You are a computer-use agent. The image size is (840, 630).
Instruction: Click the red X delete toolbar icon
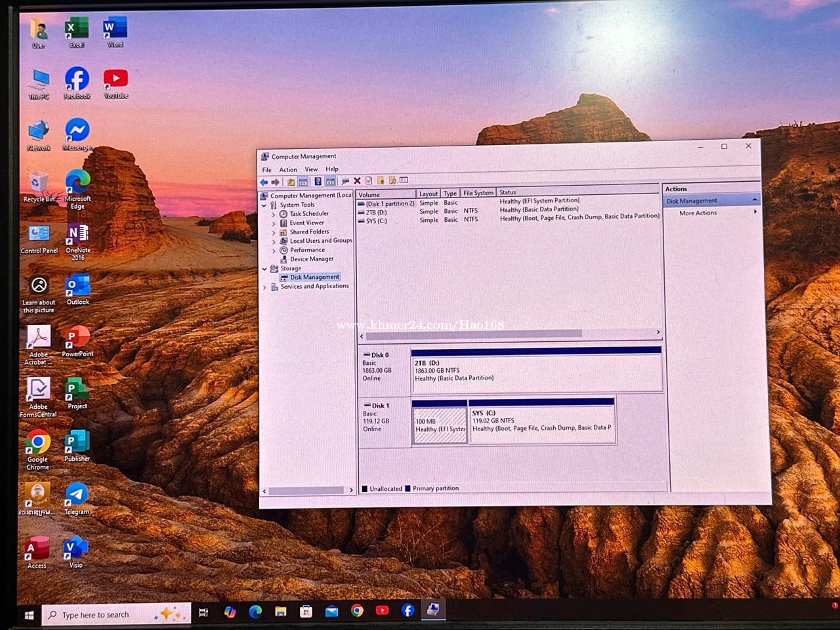tap(357, 181)
